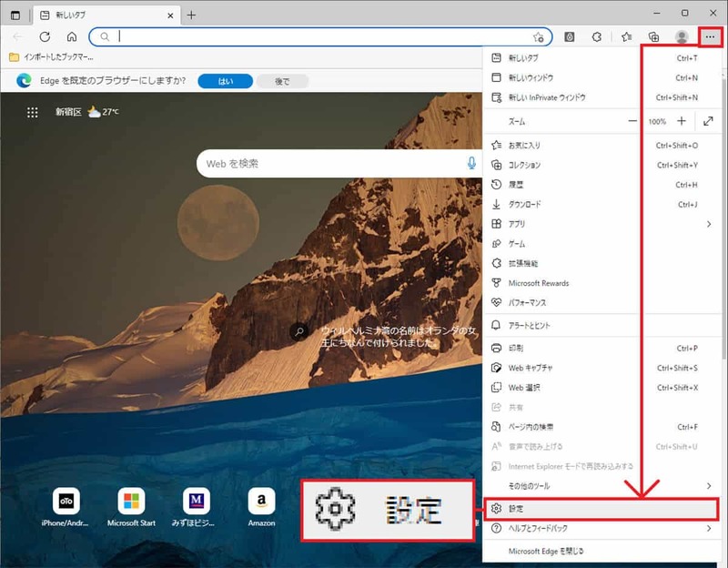728x568 pixels.
Task: Click はい to set Edge as default
Action: click(x=225, y=81)
